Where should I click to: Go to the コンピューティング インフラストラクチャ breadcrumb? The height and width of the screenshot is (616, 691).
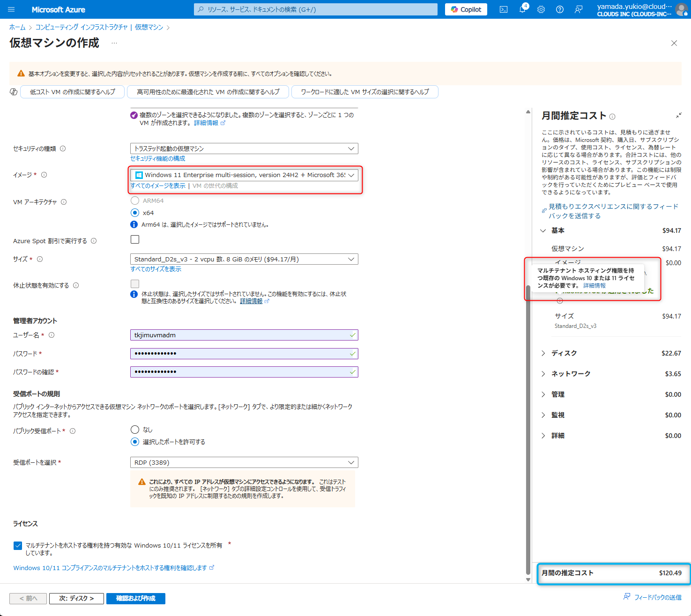click(82, 27)
